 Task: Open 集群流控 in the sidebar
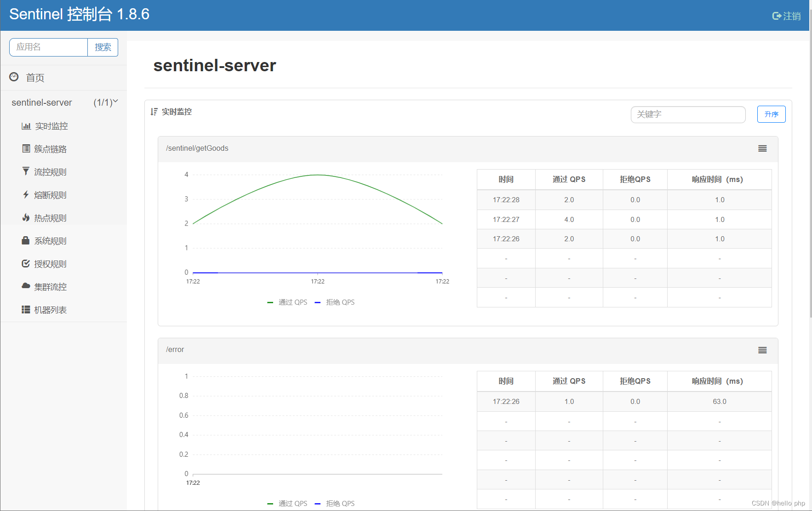51,287
